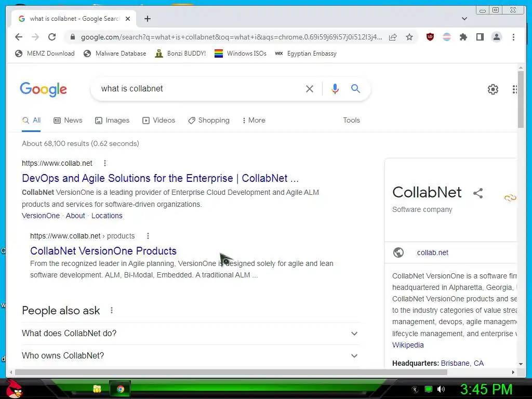Open the Extensions puzzle menu
The height and width of the screenshot is (399, 532).
click(x=463, y=37)
